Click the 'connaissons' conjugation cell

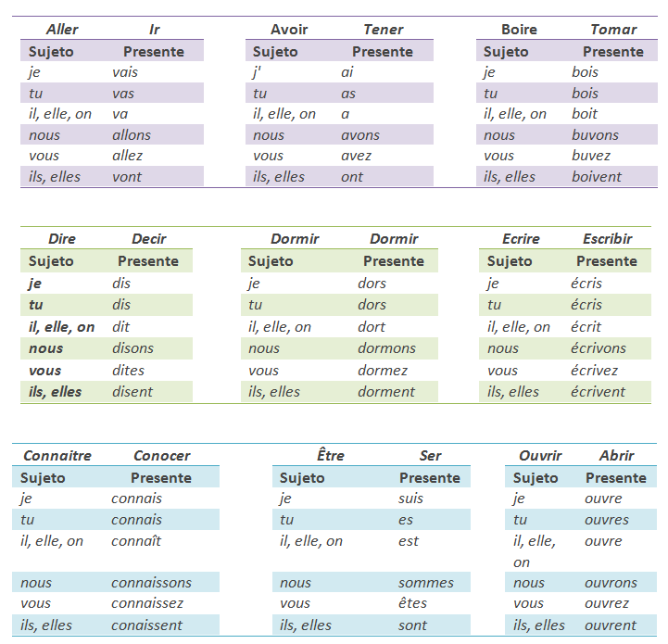pos(151,583)
